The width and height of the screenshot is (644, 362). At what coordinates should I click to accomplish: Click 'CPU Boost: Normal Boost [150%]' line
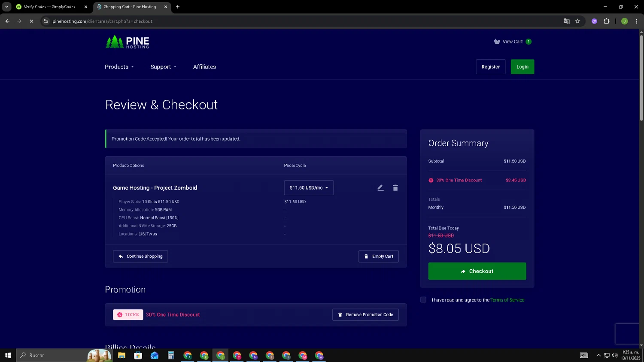coord(149,218)
